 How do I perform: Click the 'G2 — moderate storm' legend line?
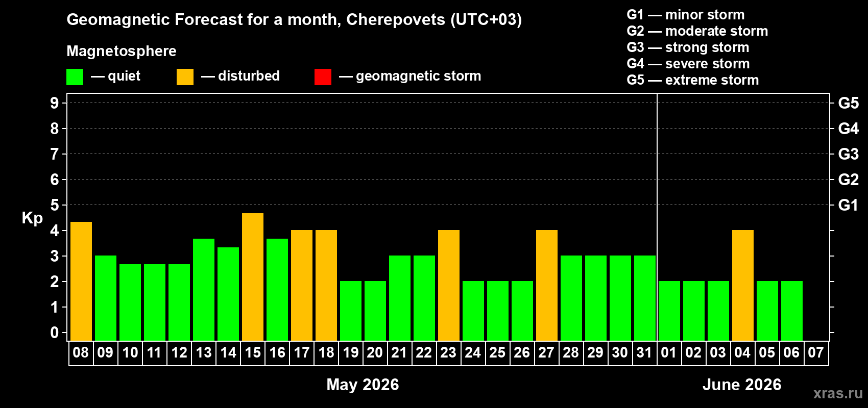point(697,31)
